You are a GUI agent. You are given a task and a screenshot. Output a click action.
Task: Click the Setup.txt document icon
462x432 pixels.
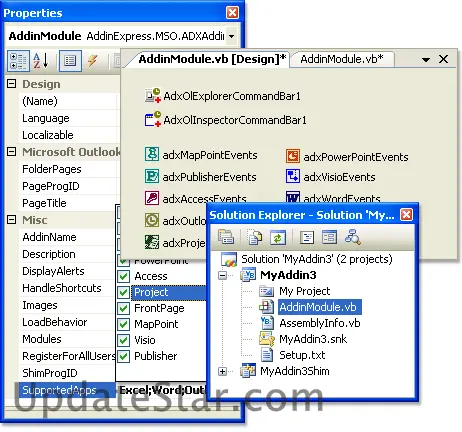pos(267,355)
